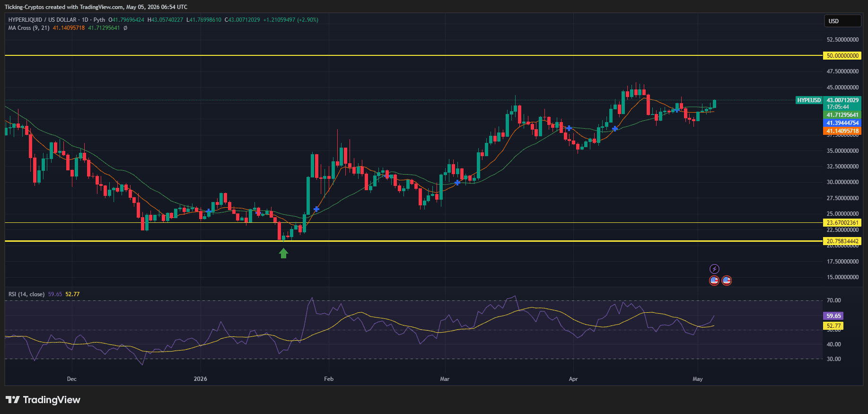Click the 23.67002361 yellow price label

tap(842, 223)
